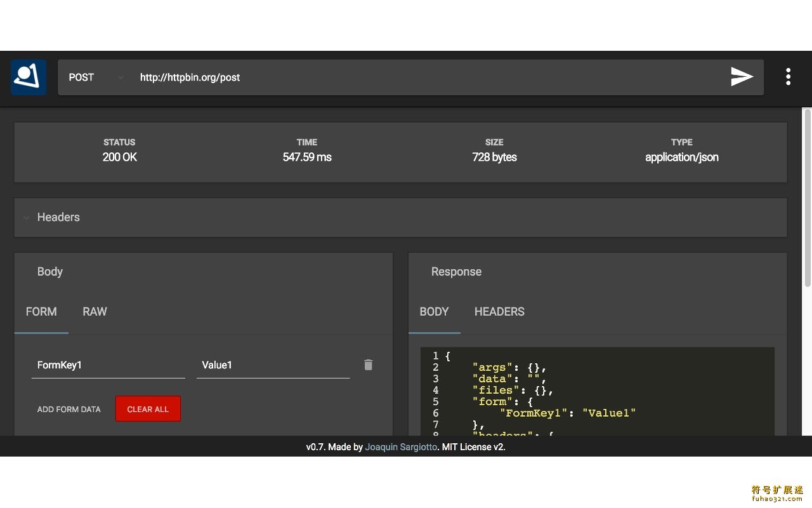
Task: Click the Response panel heading
Action: [456, 272]
